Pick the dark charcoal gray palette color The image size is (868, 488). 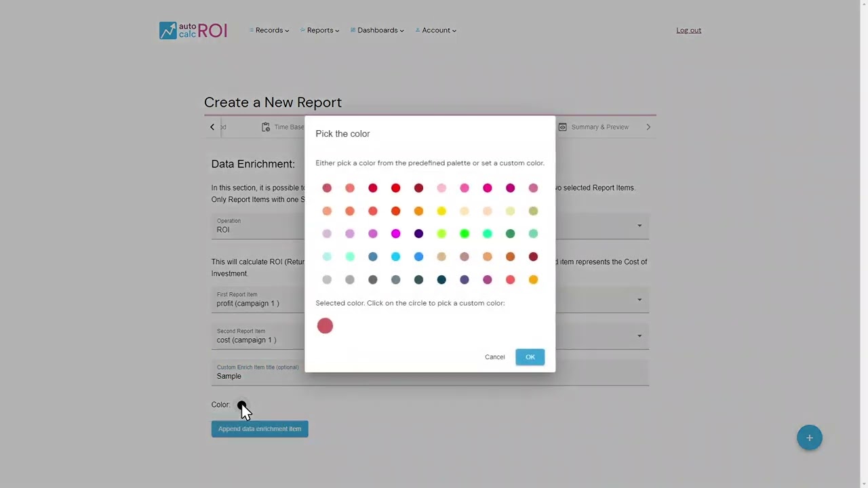click(372, 280)
